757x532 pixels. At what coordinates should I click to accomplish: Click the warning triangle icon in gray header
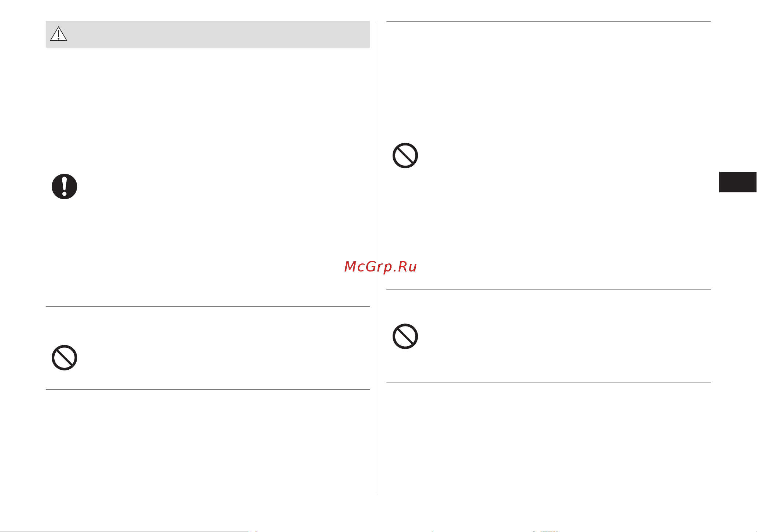pos(58,34)
